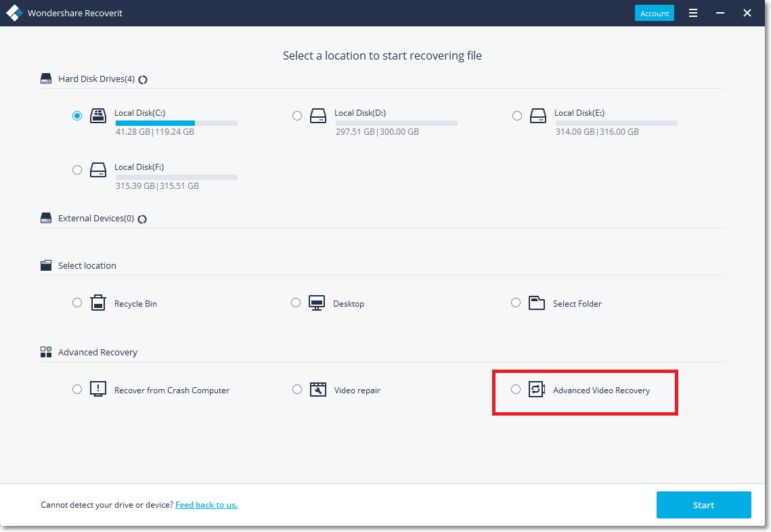Click the 314.09 GB | 316.00 GB size text
This screenshot has width=771, height=532.
point(598,132)
